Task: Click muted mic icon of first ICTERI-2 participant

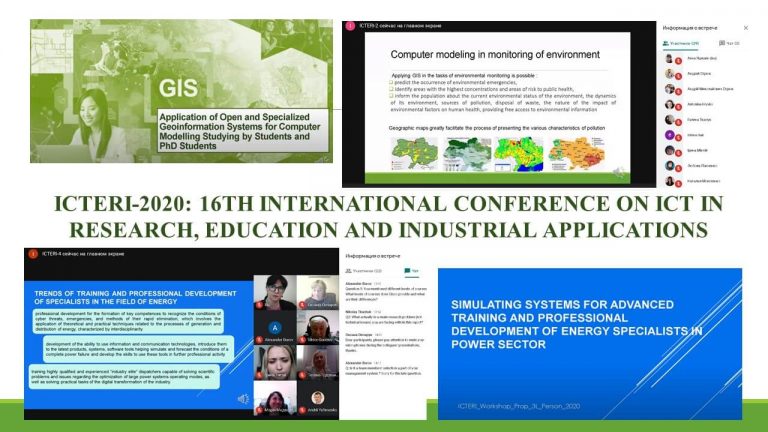Action: (x=678, y=61)
